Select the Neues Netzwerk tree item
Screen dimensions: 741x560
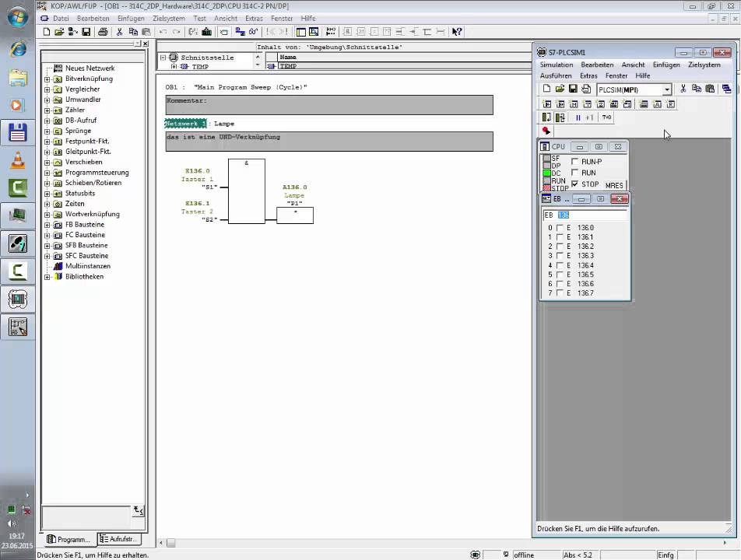click(83, 68)
